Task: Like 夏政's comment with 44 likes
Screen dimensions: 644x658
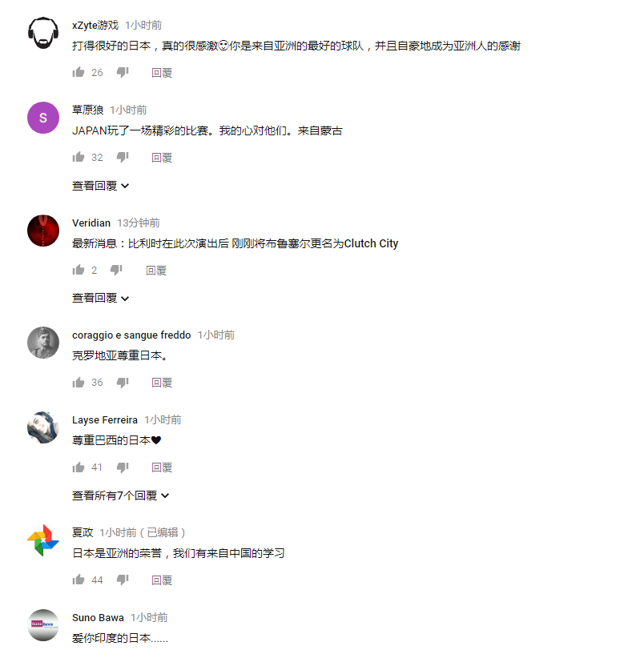Action: click(x=78, y=580)
